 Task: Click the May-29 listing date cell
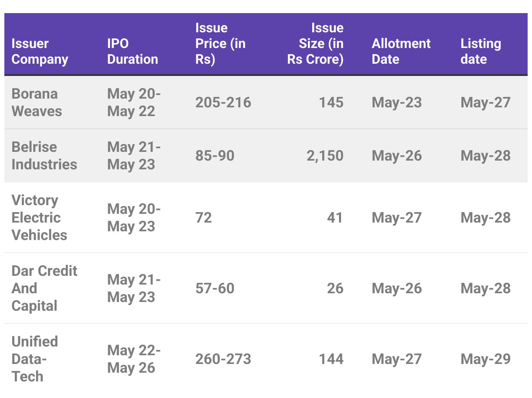coord(485,359)
